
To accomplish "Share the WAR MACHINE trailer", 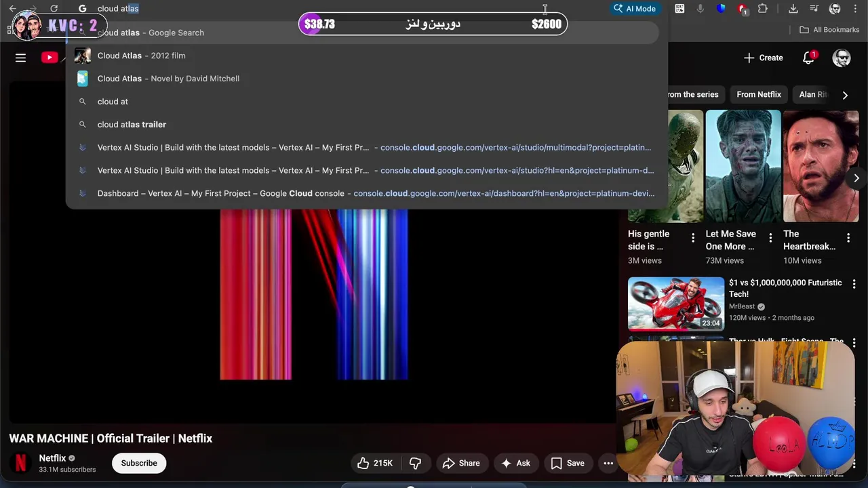I will pyautogui.click(x=461, y=463).
